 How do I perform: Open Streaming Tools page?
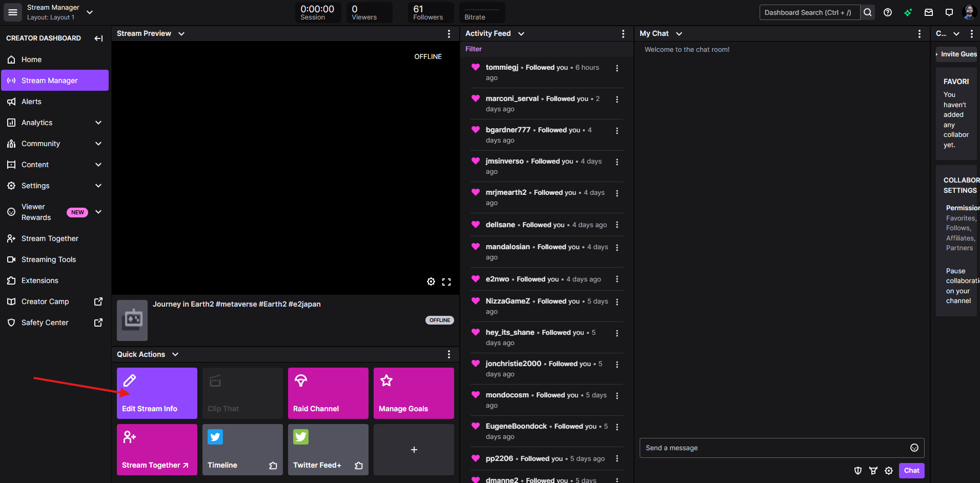click(49, 259)
